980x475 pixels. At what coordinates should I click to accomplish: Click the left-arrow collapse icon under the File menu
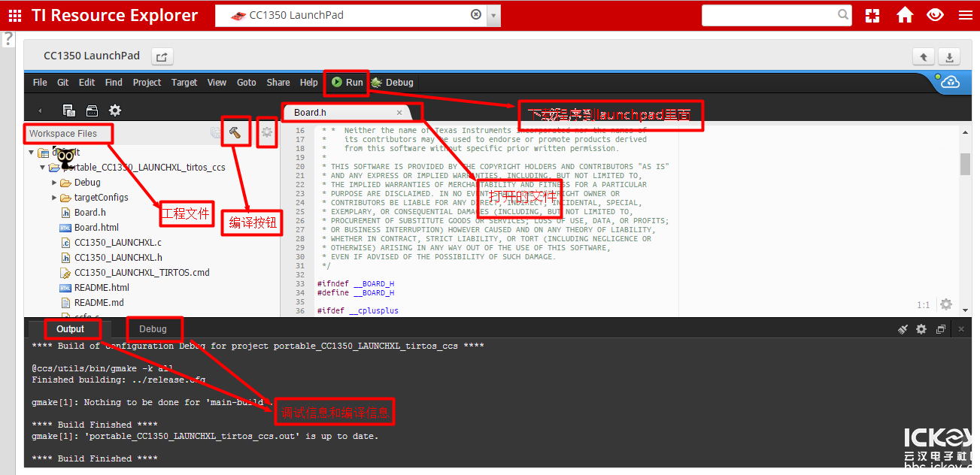point(40,110)
